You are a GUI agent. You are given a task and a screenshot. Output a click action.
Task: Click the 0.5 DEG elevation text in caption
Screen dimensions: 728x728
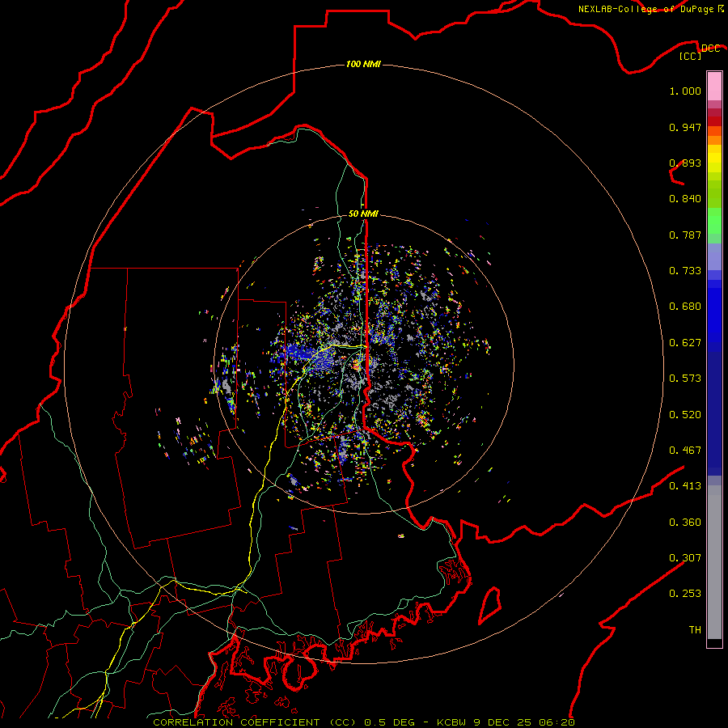click(388, 722)
